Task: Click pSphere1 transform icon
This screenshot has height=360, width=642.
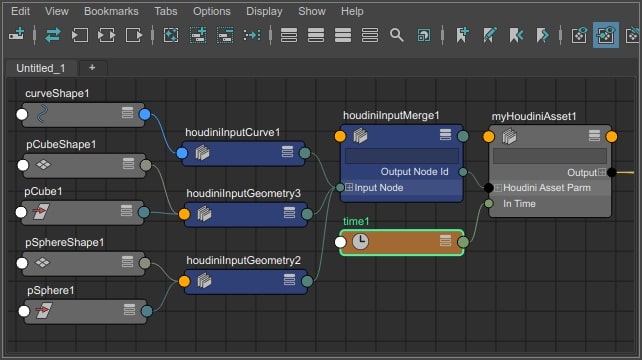Action: click(43, 311)
